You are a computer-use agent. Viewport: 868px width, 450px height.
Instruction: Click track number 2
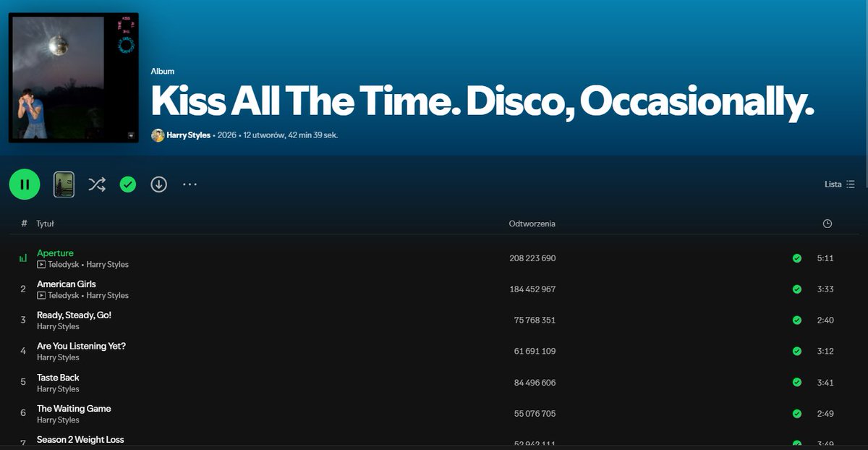coord(23,289)
